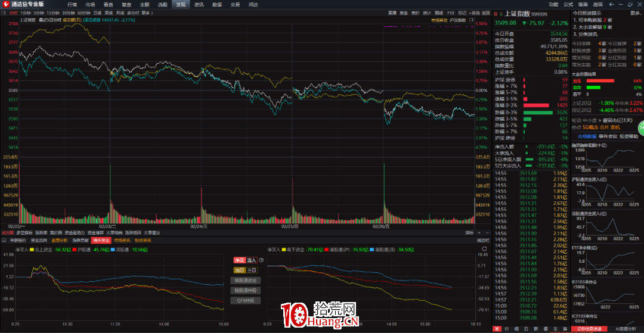Viewport: 644px width, 333px height.
Task: Open the 功能 menu
Action: (x=553, y=5)
